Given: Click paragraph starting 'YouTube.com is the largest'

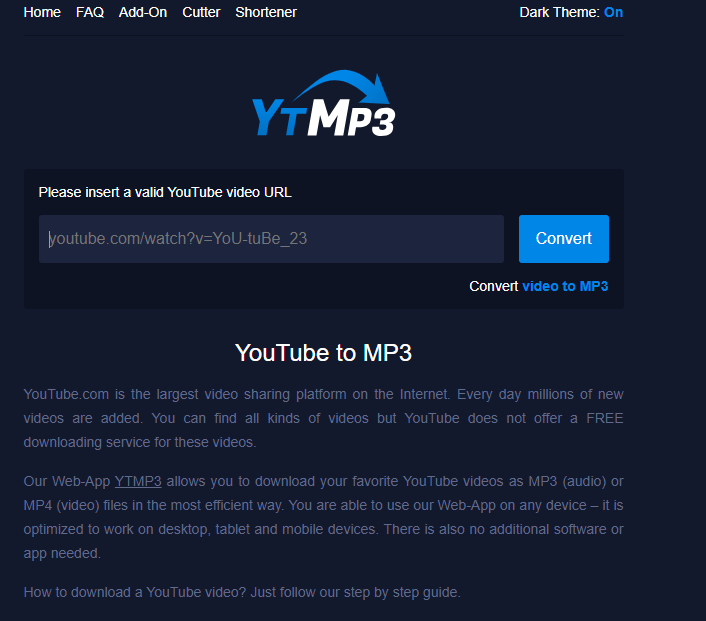Looking at the screenshot, I should (x=323, y=418).
